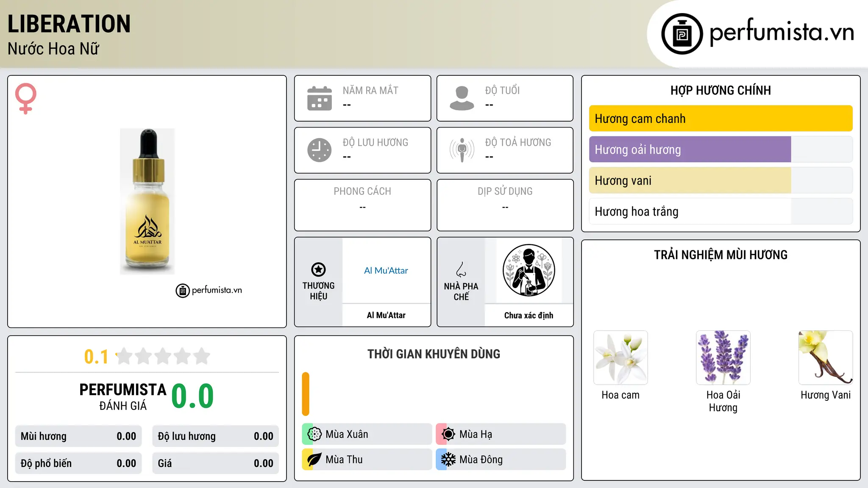
Task: Click the nose icon above Nhà pha chế
Action: [x=461, y=269]
